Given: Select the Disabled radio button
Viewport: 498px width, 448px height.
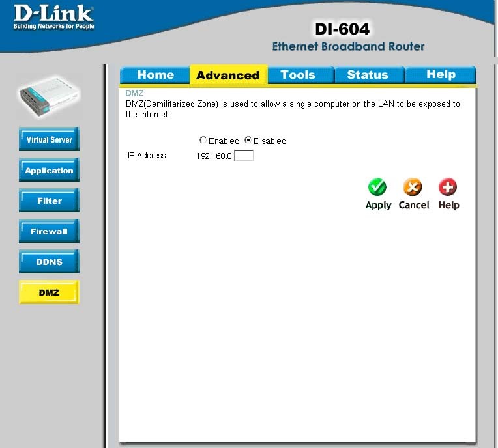Looking at the screenshot, I should pyautogui.click(x=248, y=140).
